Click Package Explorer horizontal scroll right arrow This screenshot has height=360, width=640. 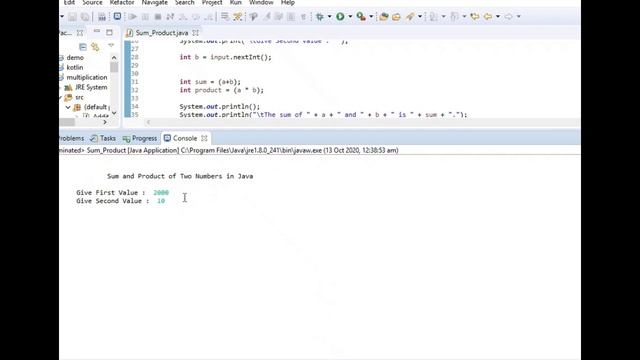(x=105, y=122)
